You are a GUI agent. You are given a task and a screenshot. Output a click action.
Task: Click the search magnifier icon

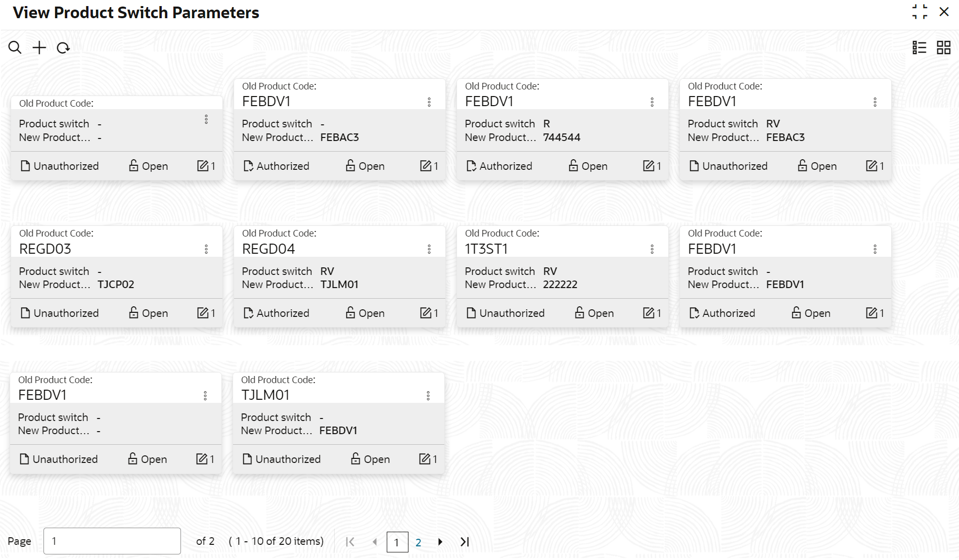coord(15,48)
